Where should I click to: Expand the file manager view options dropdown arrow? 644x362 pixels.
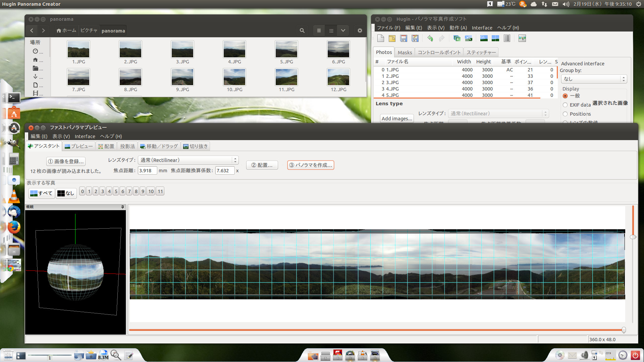[343, 31]
